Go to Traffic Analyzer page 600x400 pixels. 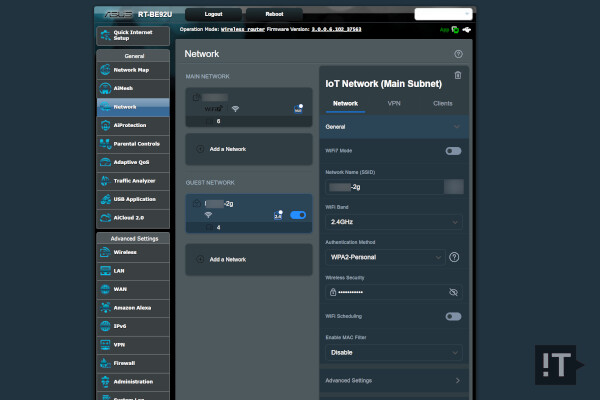tap(133, 180)
